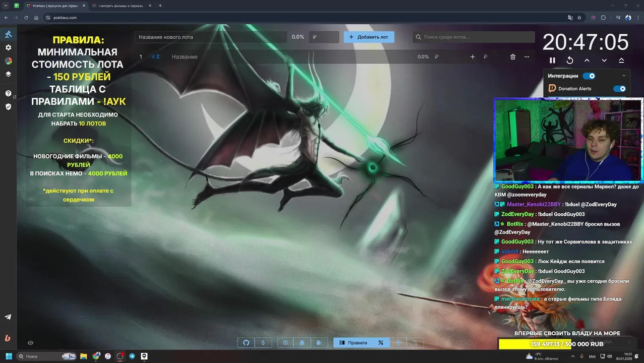
Task: Click chat username Master_Kenobi22BBY
Action: pyautogui.click(x=534, y=204)
